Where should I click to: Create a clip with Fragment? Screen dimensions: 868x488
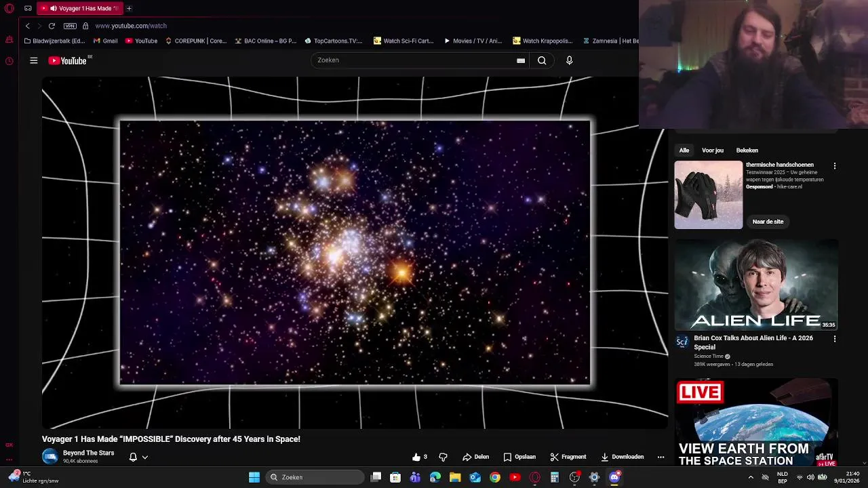tap(568, 457)
